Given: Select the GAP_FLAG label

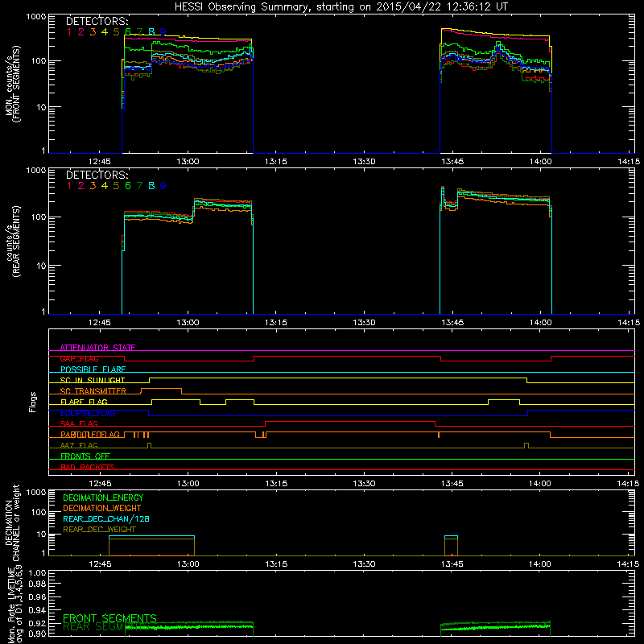Looking at the screenshot, I should pyautogui.click(x=79, y=358).
